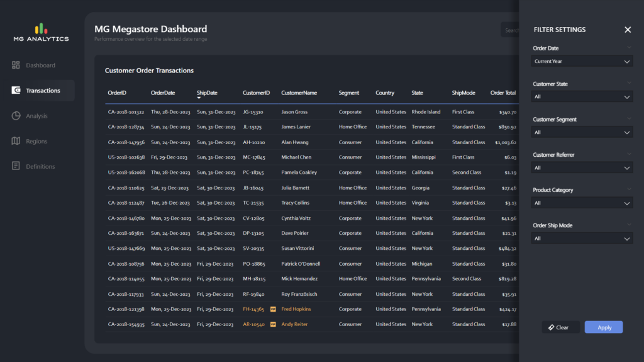This screenshot has height=362, width=644.
Task: Click order total $819.28
Action: [508, 278]
